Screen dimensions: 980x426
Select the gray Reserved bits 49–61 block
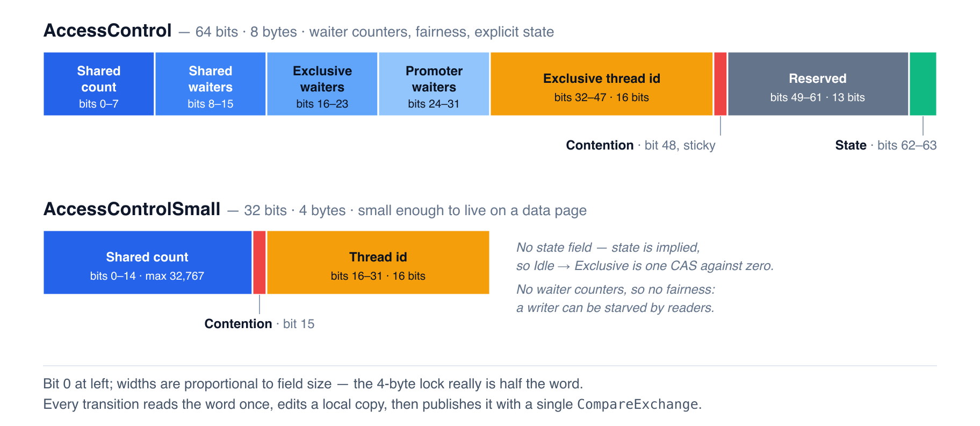click(818, 84)
